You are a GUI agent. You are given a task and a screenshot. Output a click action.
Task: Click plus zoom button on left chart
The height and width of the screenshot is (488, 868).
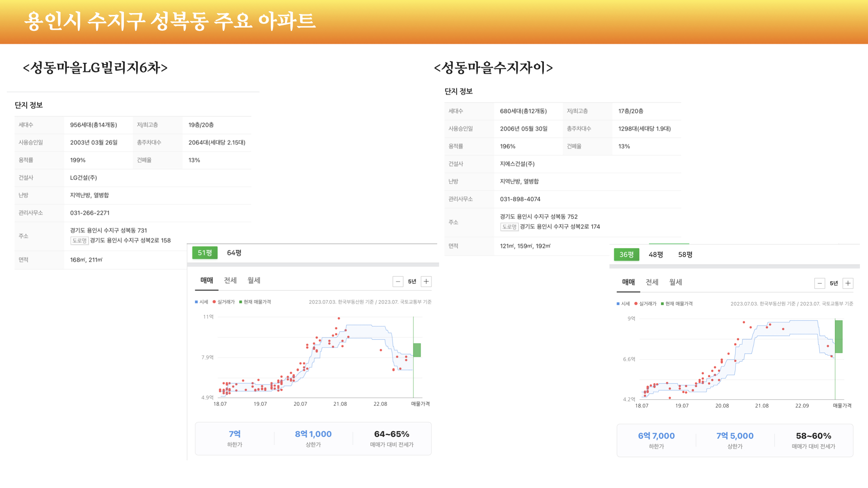(426, 282)
